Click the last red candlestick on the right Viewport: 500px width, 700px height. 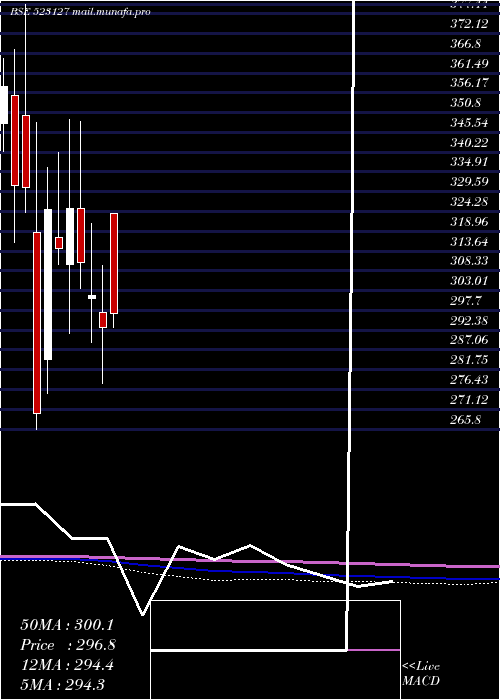click(114, 263)
